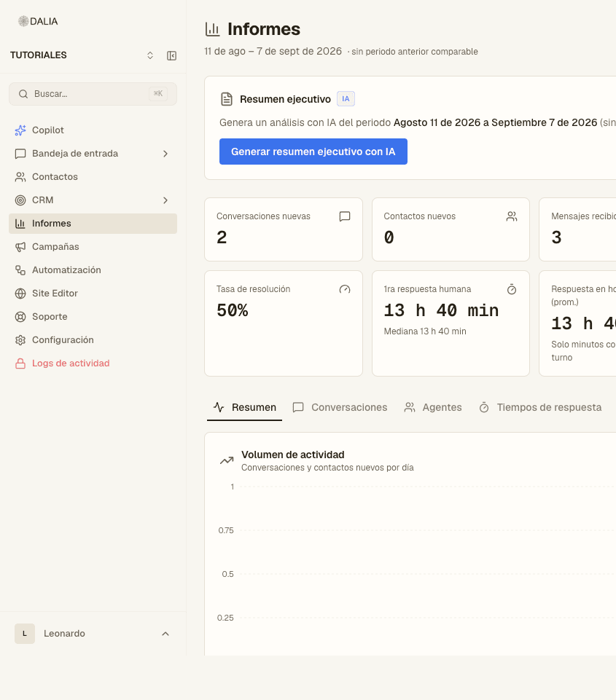The width and height of the screenshot is (616, 700).
Task: Go to Contactos
Action: pos(93,177)
